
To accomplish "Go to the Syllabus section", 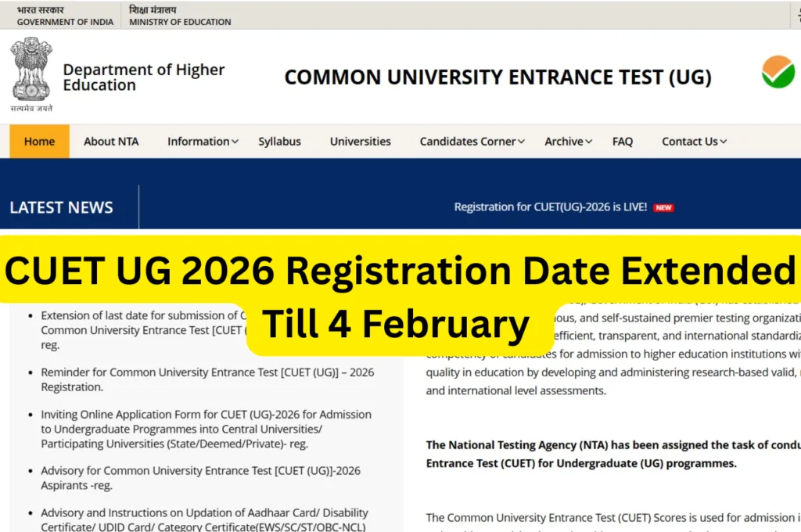I will pos(279,141).
